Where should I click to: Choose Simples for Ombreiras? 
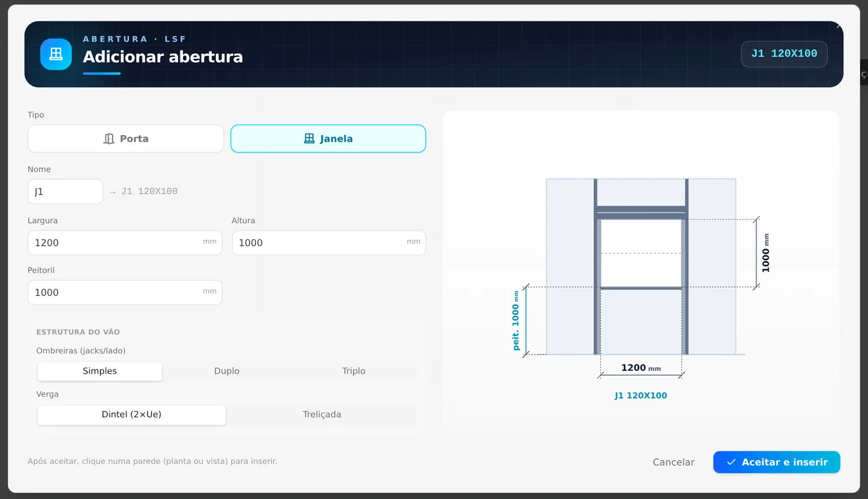[x=100, y=371]
